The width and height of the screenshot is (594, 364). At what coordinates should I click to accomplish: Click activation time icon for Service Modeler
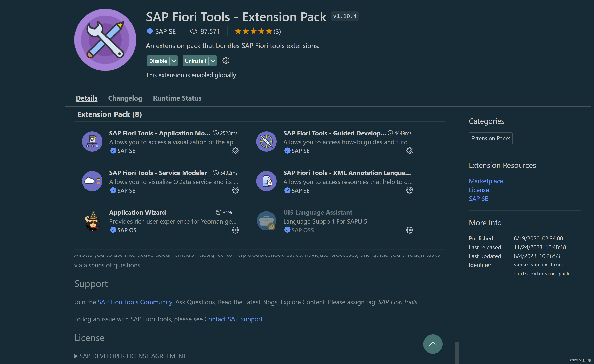(216, 173)
